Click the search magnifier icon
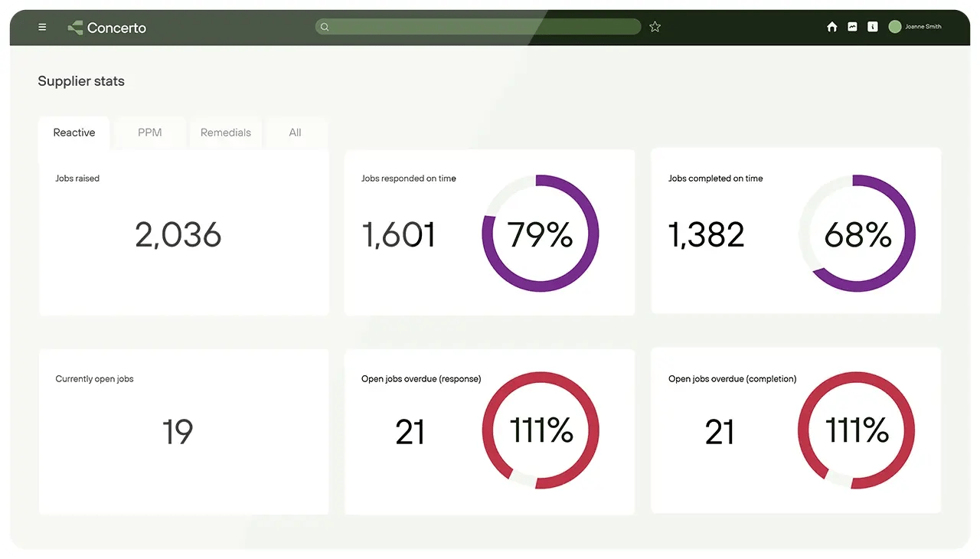The image size is (980, 559). pos(325,27)
